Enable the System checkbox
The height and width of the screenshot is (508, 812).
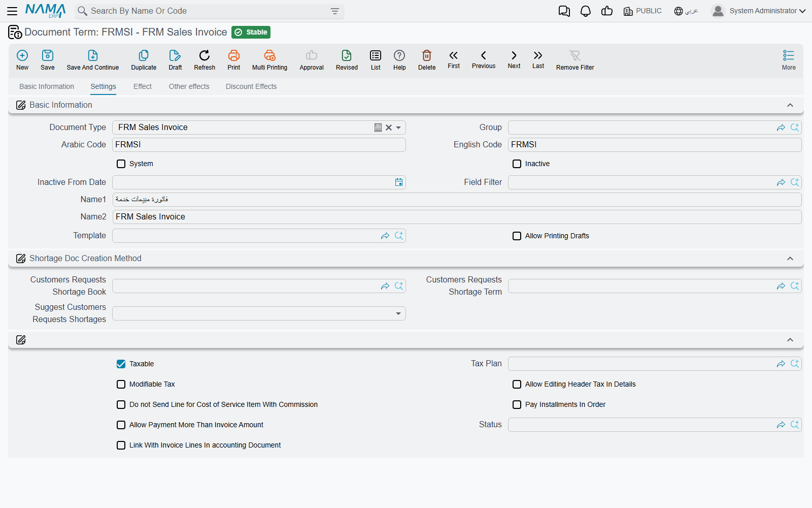click(121, 164)
